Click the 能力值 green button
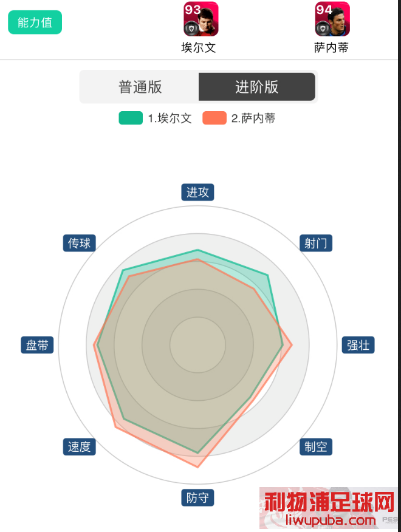Viewport: 401px width, 532px height. click(x=35, y=22)
